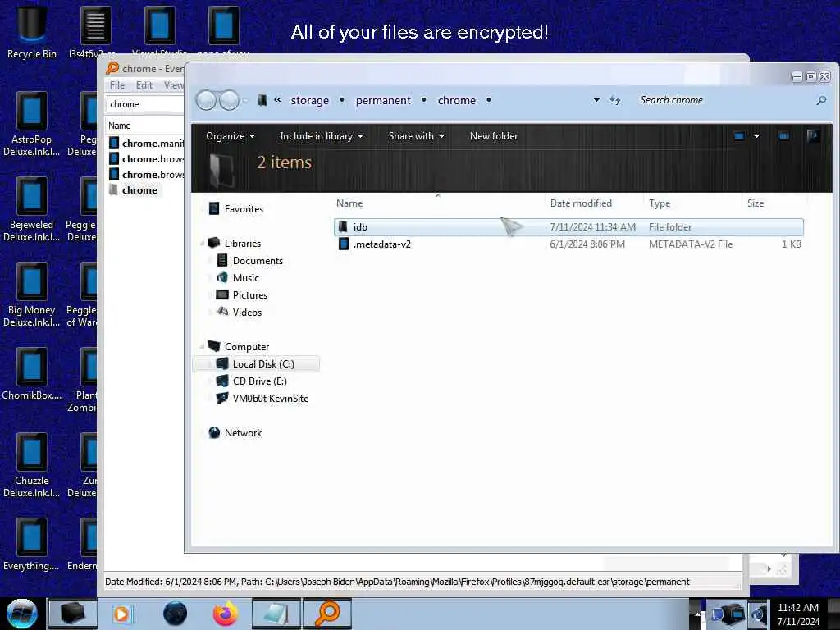Select the .metadata-v2 file icon
The image size is (840, 630).
(x=344, y=244)
